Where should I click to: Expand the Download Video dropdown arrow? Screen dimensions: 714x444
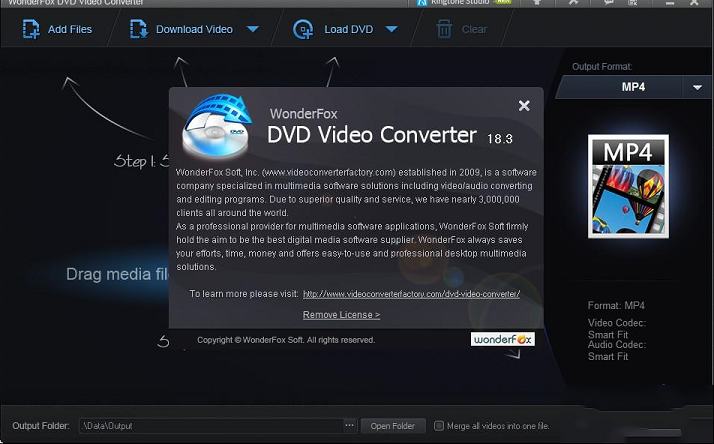coord(253,29)
